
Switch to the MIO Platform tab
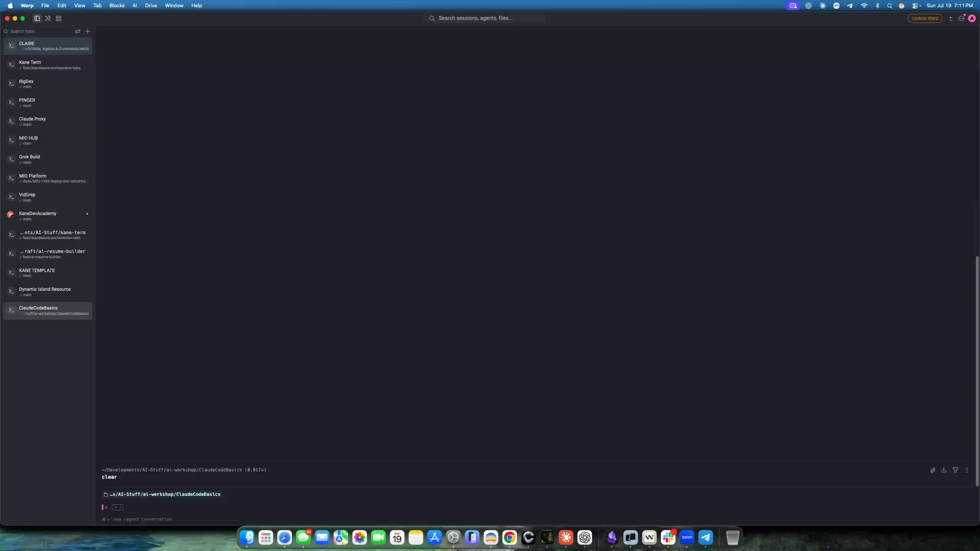tap(48, 178)
